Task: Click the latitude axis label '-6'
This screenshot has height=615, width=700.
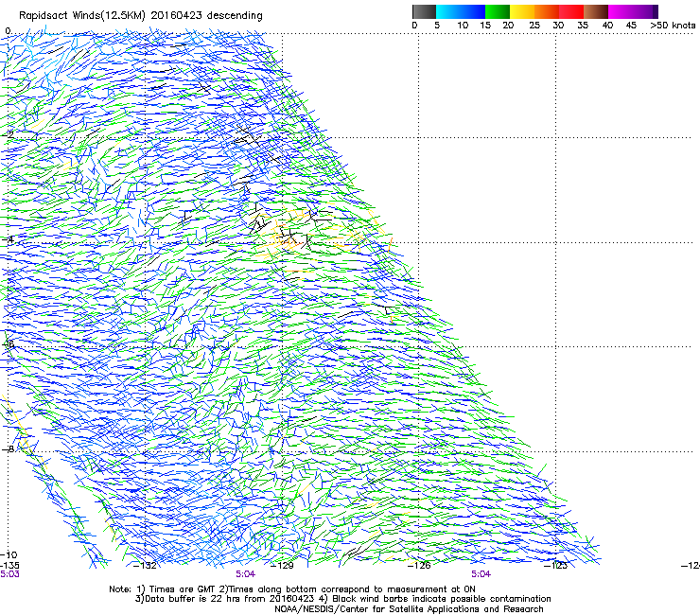Action: (8, 344)
